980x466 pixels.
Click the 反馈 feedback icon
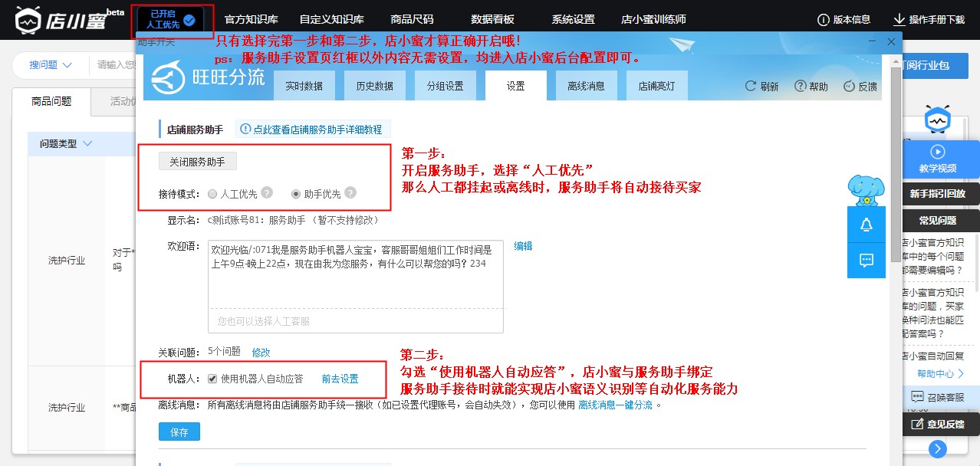849,87
